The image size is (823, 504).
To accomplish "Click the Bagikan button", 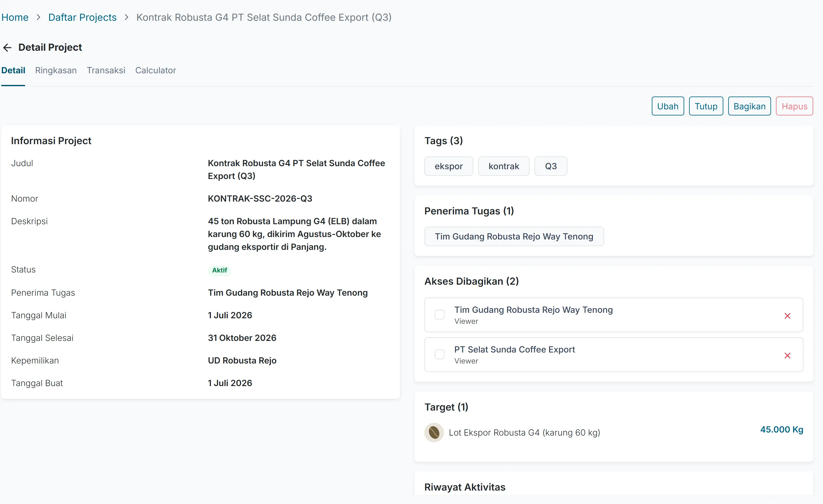I will click(749, 106).
